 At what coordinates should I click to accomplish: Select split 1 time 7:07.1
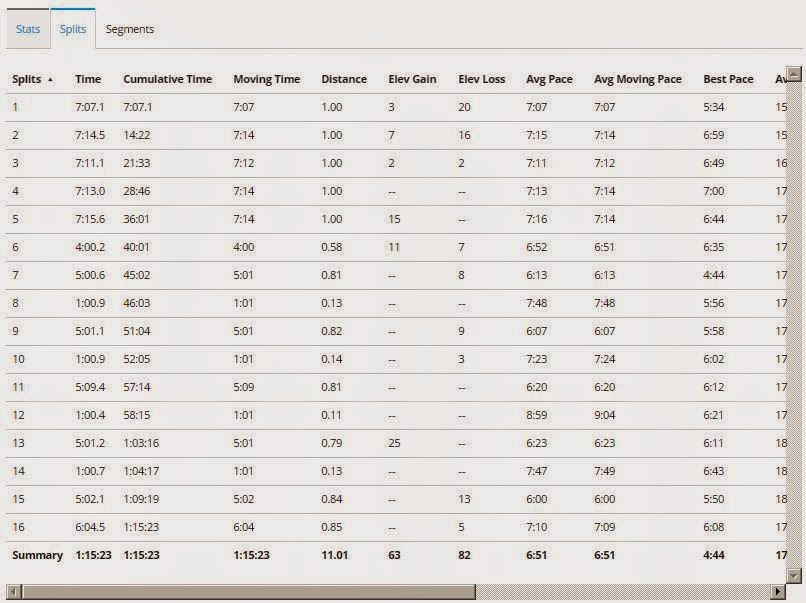[89, 107]
